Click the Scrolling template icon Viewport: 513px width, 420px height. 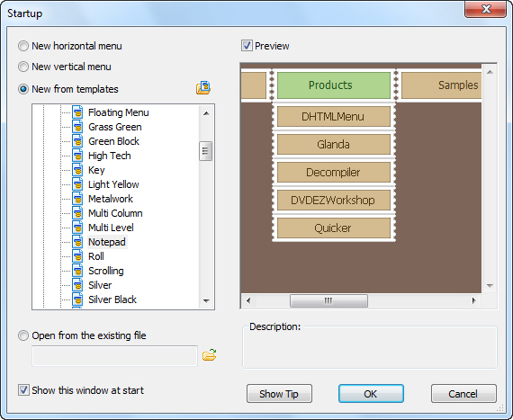coord(77,271)
